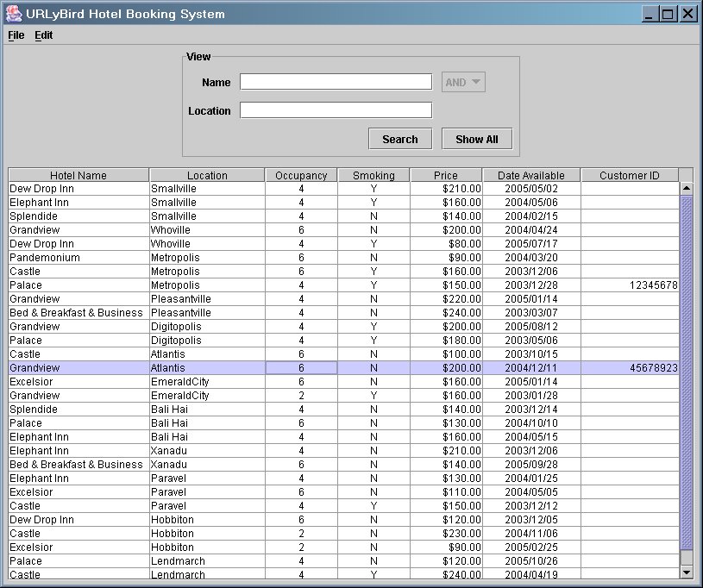The image size is (703, 588).
Task: Click the date 2004/12/11 cell
Action: (531, 368)
